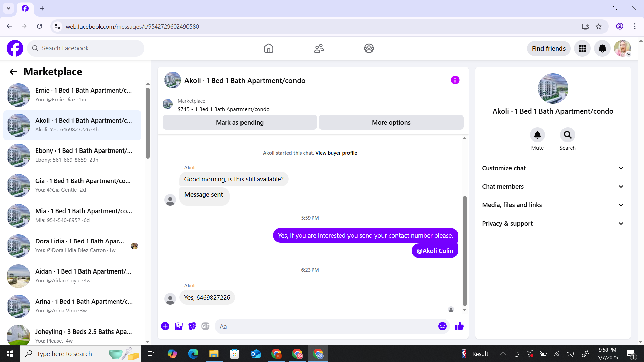
Task: Click conversation information icon
Action: click(455, 80)
